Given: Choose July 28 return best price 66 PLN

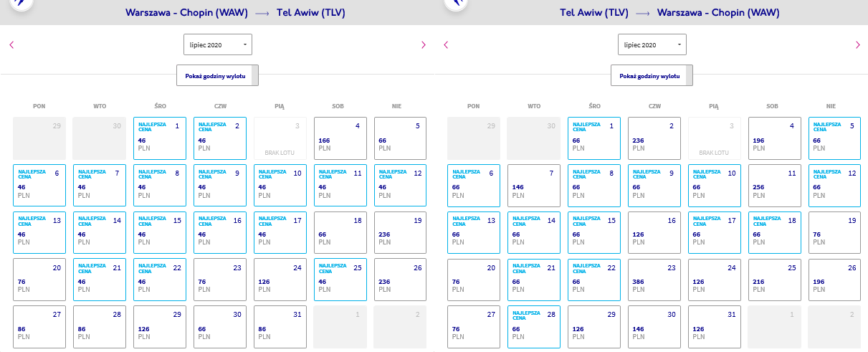Looking at the screenshot, I should (x=533, y=327).
